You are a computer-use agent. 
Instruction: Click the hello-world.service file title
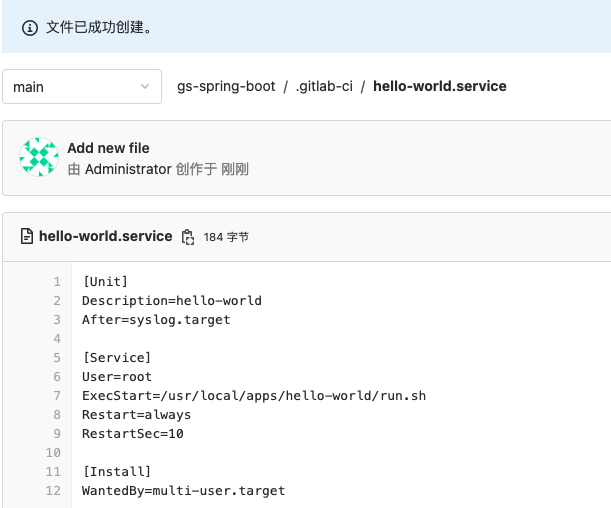coord(106,236)
